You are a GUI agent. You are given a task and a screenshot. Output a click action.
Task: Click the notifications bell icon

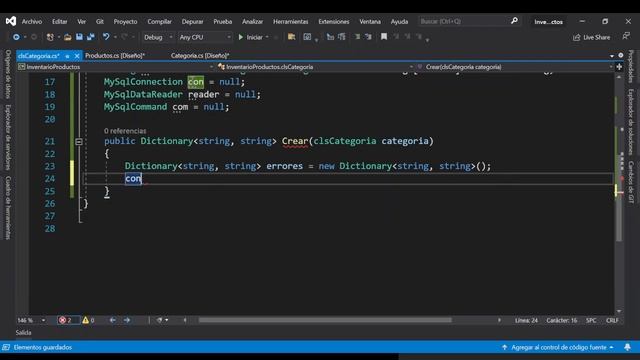627,347
